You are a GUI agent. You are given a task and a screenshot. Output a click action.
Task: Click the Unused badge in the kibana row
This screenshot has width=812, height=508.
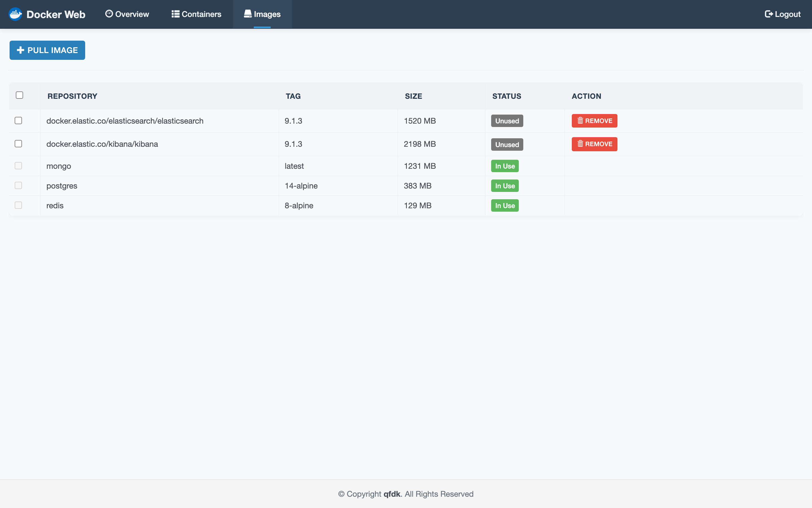(x=507, y=144)
